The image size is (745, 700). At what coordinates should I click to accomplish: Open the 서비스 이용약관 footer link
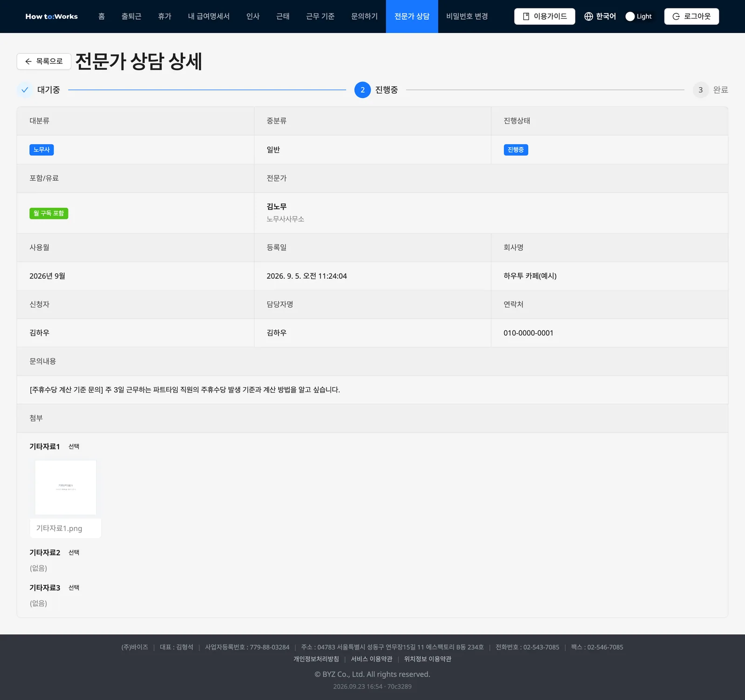point(372,659)
